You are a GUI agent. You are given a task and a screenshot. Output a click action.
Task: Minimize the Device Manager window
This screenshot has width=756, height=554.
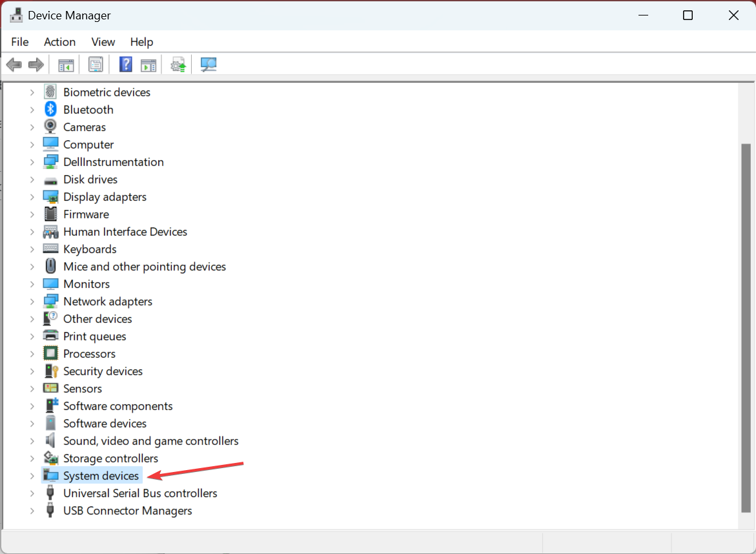[x=643, y=15]
